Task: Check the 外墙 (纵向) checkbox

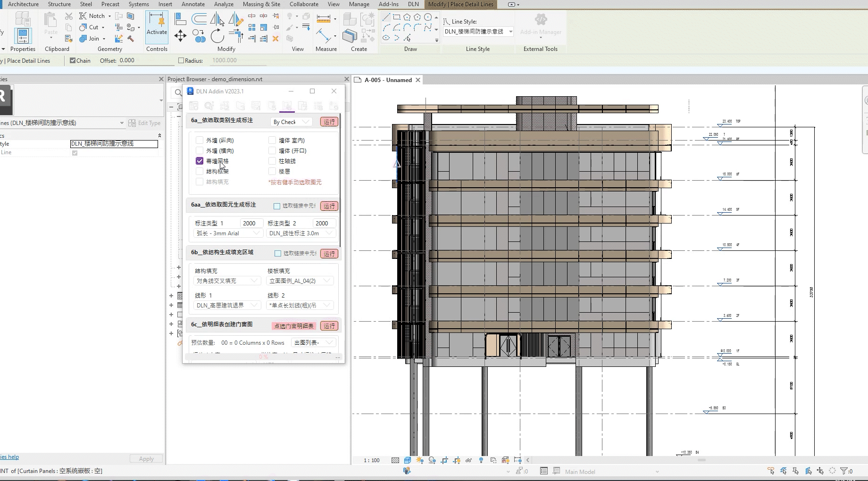Action: pyautogui.click(x=200, y=140)
